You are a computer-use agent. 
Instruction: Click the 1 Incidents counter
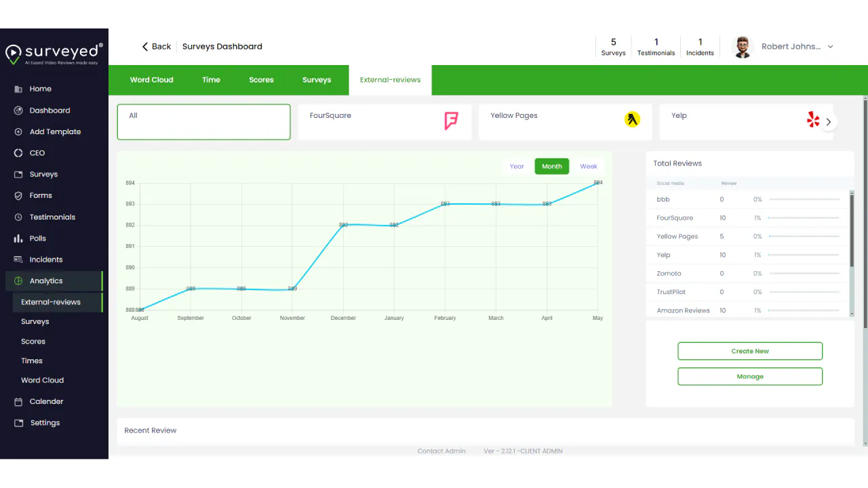pos(700,47)
